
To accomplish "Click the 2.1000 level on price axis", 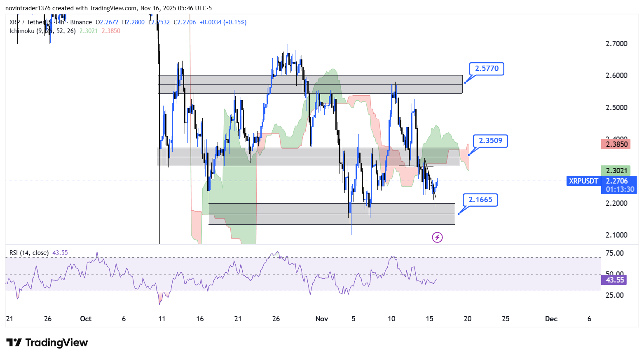I will pyautogui.click(x=616, y=235).
